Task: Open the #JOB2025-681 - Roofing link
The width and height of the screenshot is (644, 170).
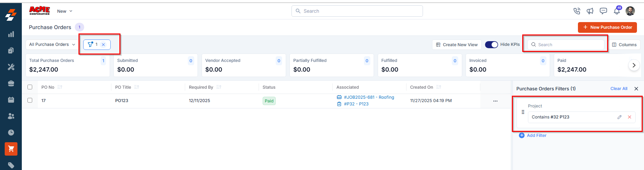Action: point(369,97)
